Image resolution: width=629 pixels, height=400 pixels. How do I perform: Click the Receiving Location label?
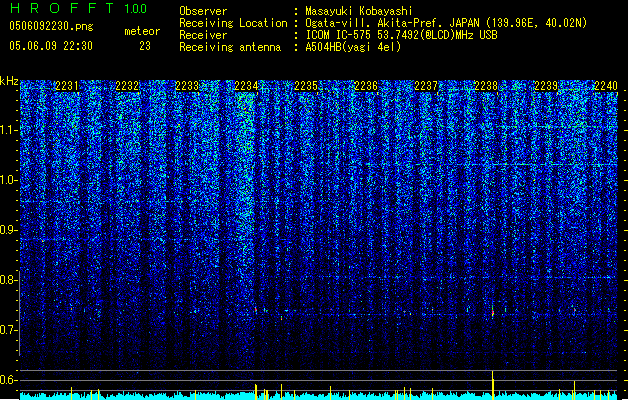click(233, 23)
